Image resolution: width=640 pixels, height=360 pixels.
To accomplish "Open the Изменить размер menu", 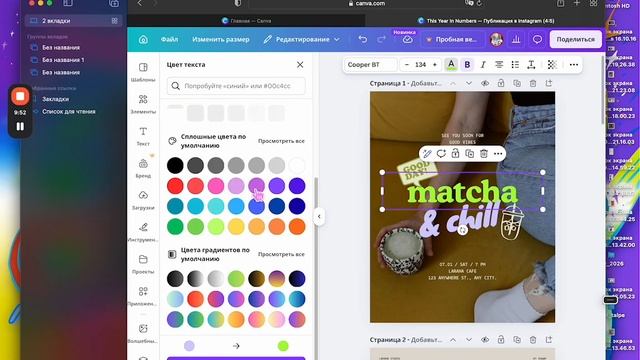I will coord(221,40).
